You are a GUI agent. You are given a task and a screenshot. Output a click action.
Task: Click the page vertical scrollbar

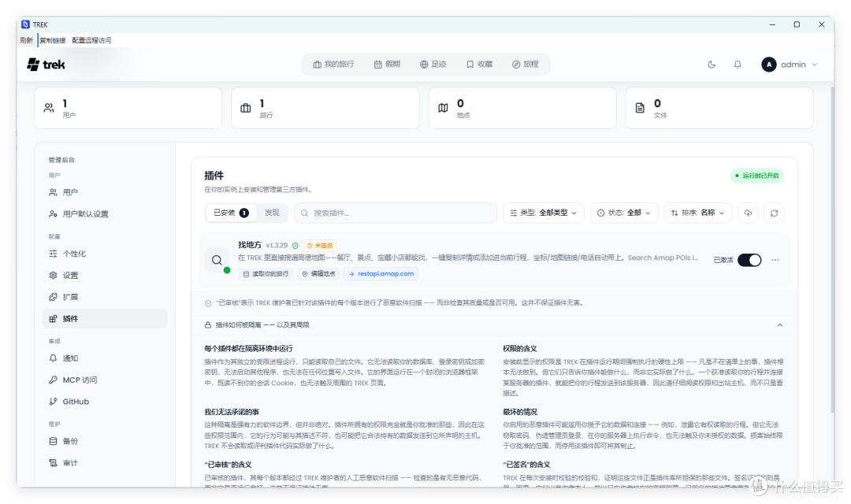pos(832,250)
